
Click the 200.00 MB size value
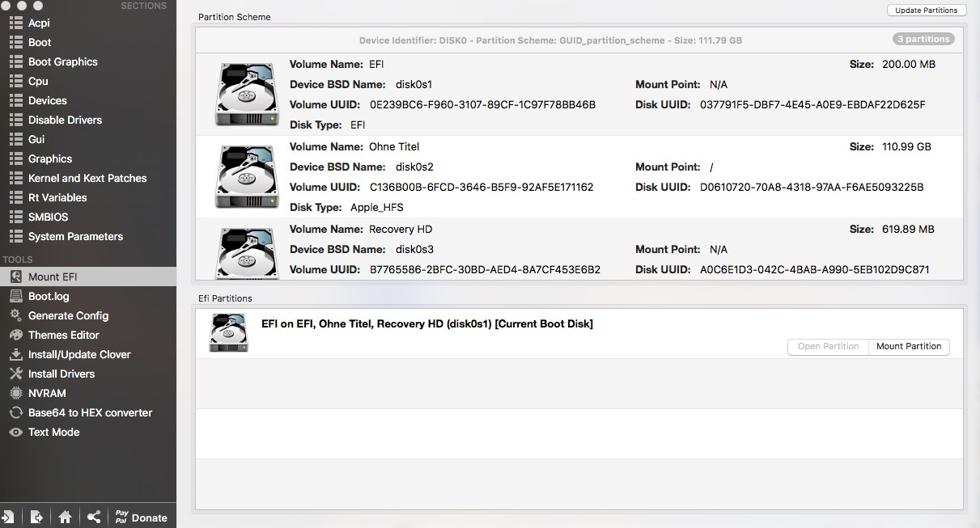[x=909, y=64]
